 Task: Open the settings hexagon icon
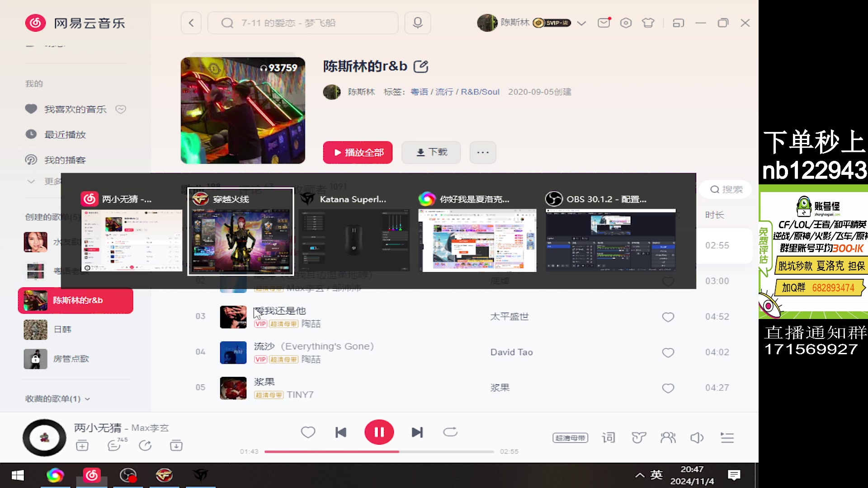tap(626, 23)
